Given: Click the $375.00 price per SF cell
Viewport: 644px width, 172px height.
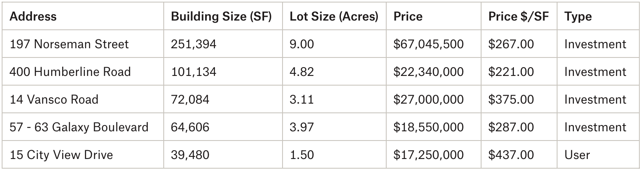Looking at the screenshot, I should point(511,99).
